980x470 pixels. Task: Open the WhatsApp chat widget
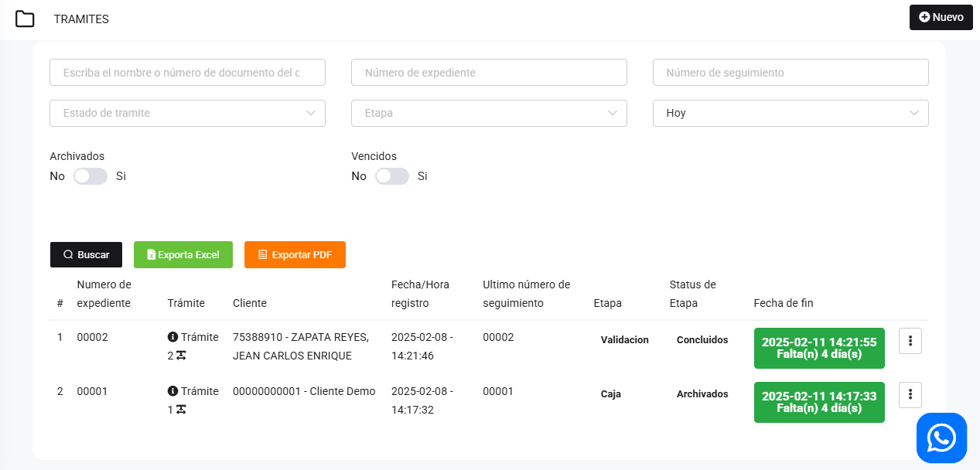tap(941, 438)
